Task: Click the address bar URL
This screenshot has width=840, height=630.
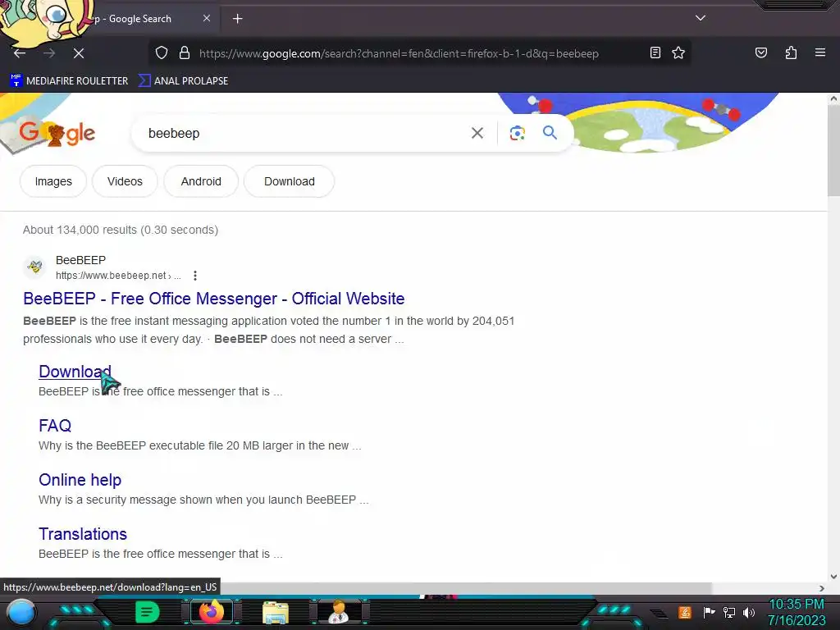Action: (x=399, y=53)
